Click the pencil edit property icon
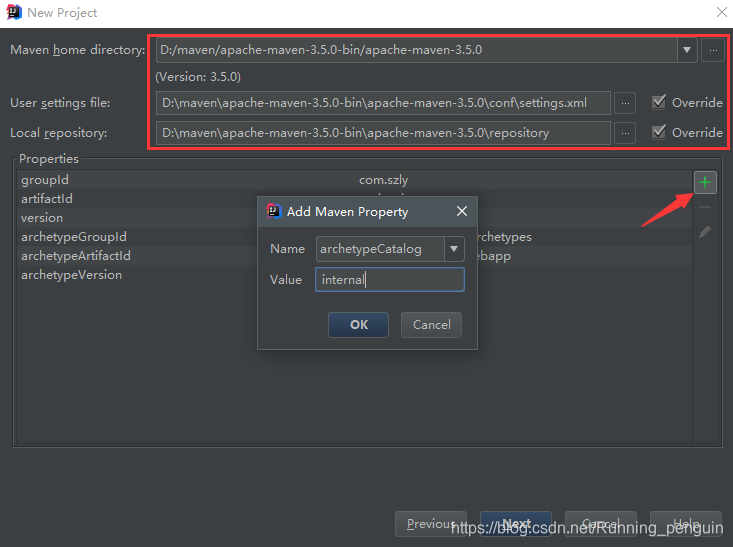 pos(705,232)
